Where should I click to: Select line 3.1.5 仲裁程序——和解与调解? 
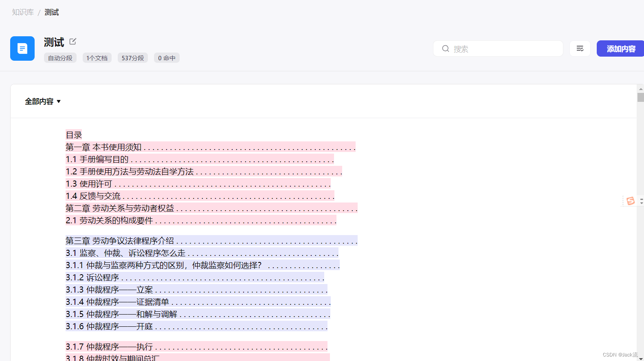198,314
